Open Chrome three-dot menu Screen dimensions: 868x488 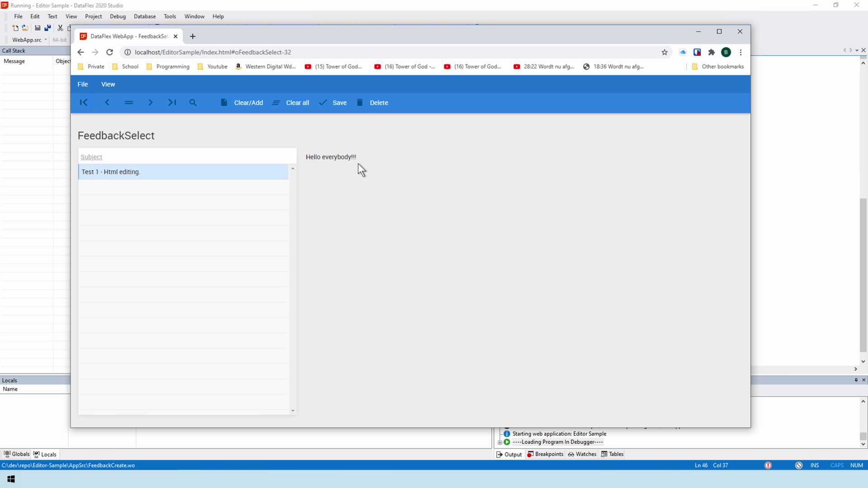coord(741,52)
